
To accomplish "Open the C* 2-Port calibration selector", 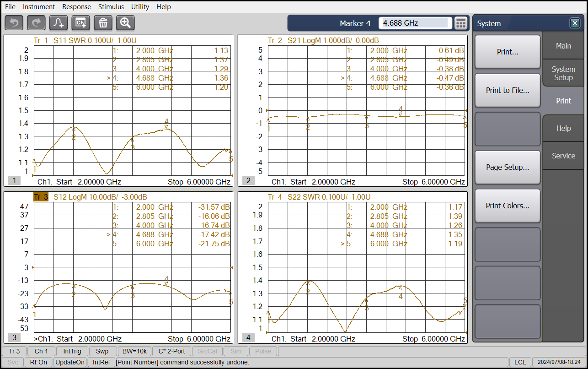I will [x=171, y=351].
